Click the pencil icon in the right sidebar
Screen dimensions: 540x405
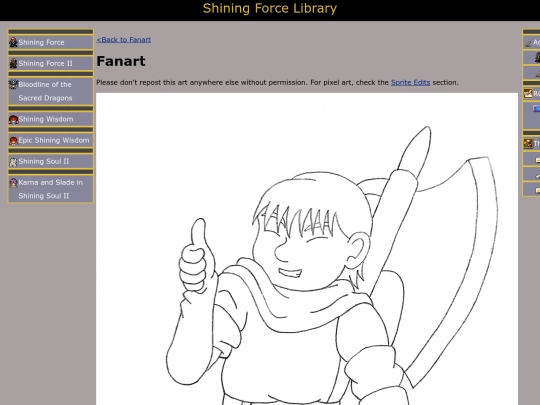point(528,43)
